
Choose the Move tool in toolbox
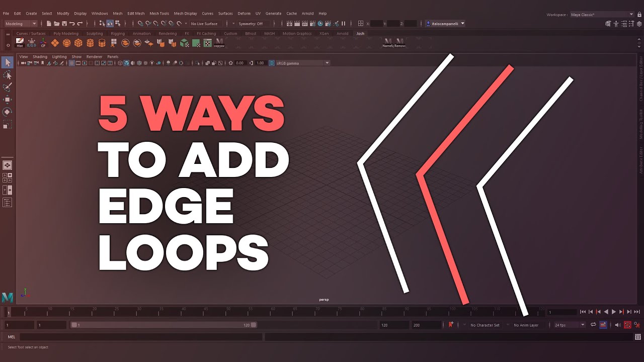[8, 100]
